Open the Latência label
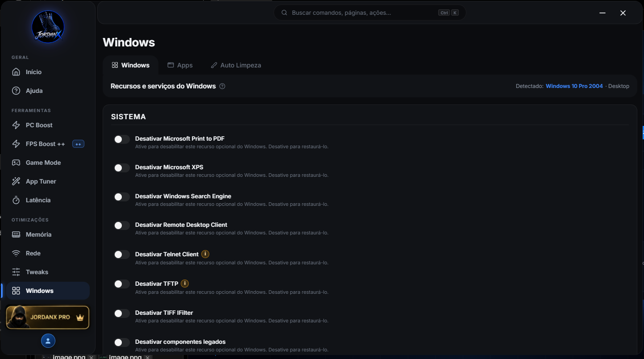Screen dimensions: 644x359 point(38,200)
